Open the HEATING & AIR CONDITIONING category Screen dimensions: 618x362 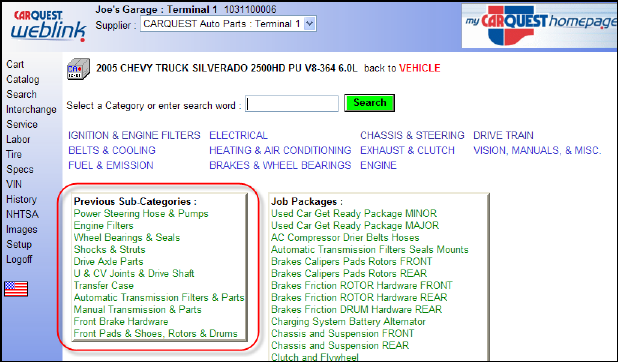(280, 150)
